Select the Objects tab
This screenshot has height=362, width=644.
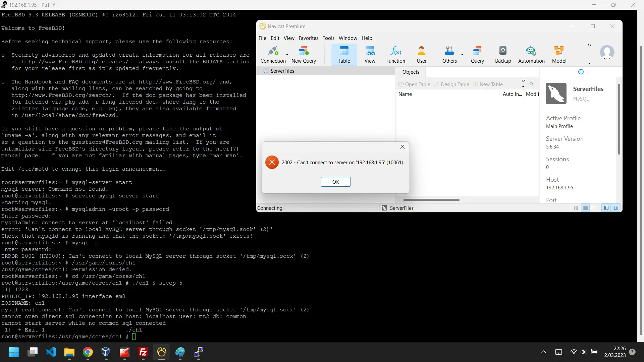(x=411, y=72)
